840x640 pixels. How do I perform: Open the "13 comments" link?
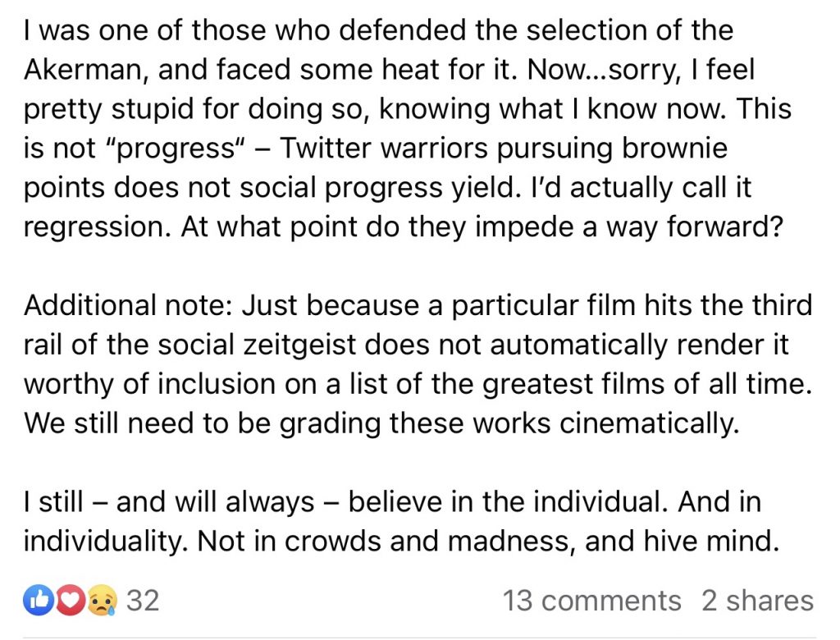(591, 601)
